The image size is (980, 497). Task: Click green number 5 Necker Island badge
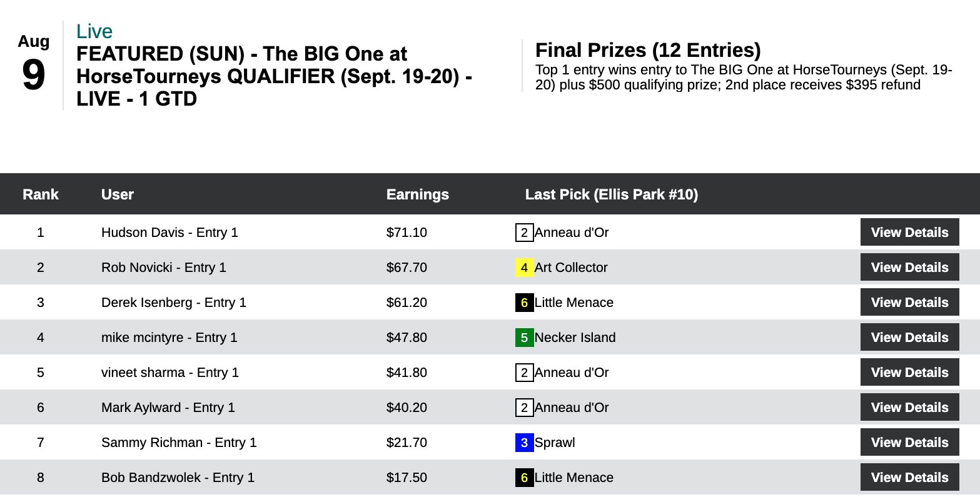(524, 338)
